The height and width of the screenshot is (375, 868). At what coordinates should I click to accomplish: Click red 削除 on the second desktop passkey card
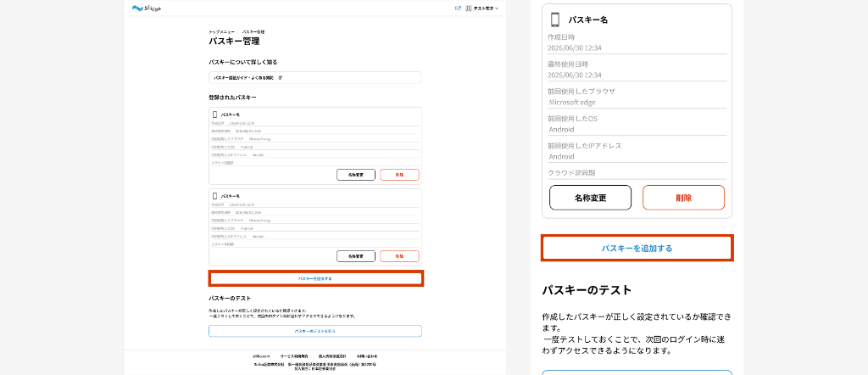(x=399, y=256)
